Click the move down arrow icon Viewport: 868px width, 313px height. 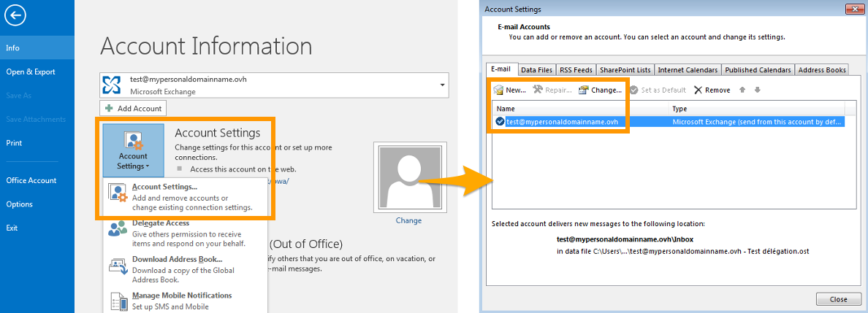(x=758, y=90)
